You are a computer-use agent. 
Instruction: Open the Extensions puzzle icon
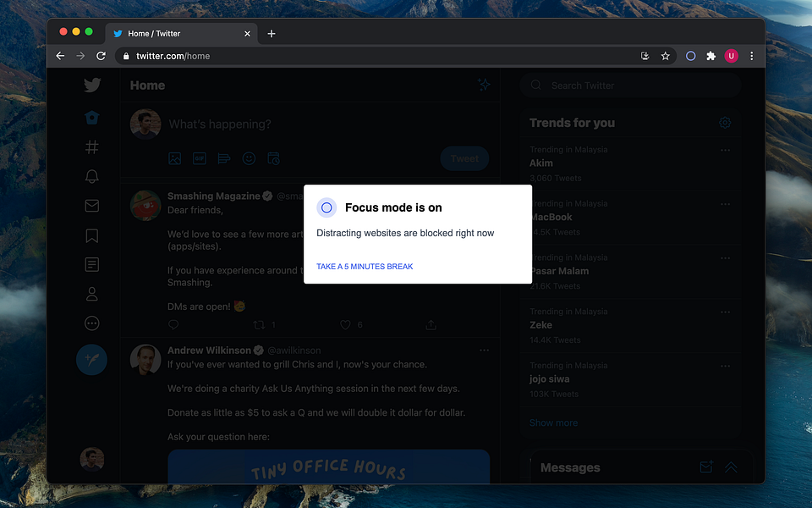711,56
